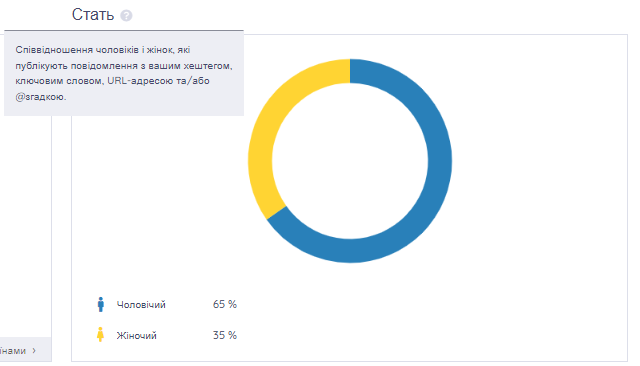Click the white center of the donut chart

coord(350,161)
